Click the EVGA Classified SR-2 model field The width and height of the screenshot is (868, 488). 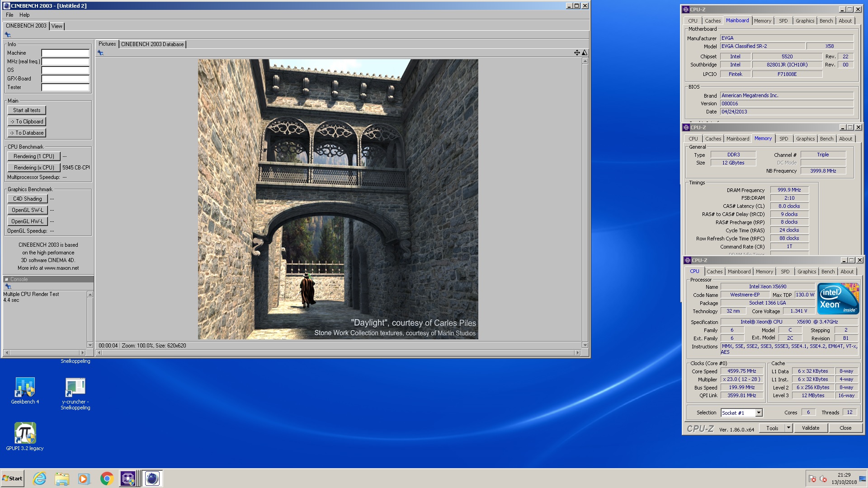[x=762, y=46]
